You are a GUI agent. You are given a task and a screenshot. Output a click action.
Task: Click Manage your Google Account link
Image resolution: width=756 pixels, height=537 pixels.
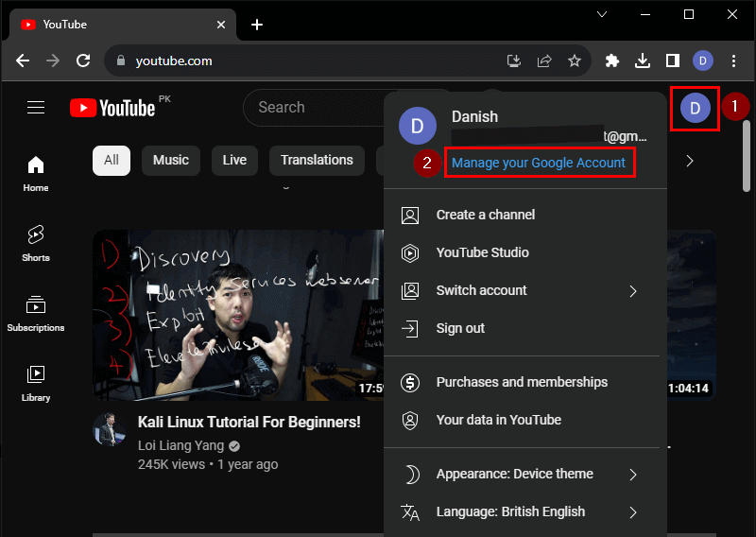pyautogui.click(x=539, y=163)
